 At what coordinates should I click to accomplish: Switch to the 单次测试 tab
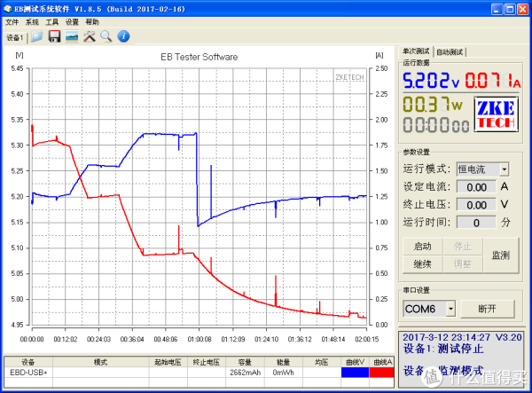[416, 51]
